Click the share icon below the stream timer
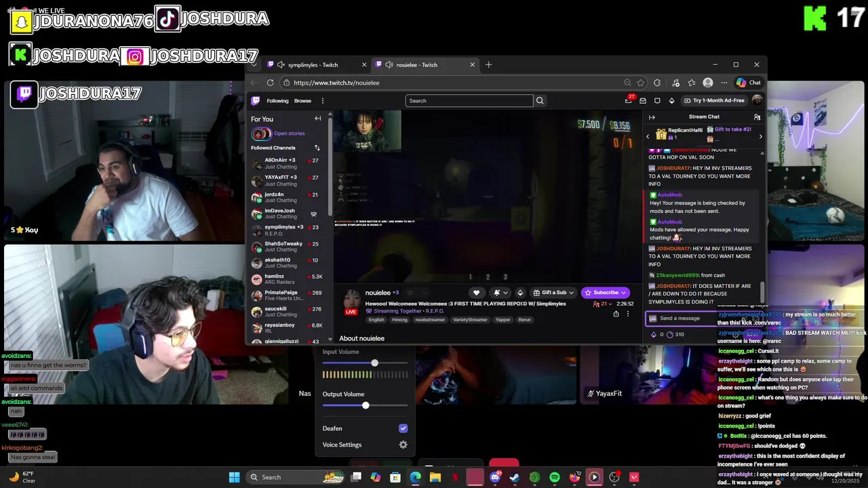 pyautogui.click(x=616, y=314)
